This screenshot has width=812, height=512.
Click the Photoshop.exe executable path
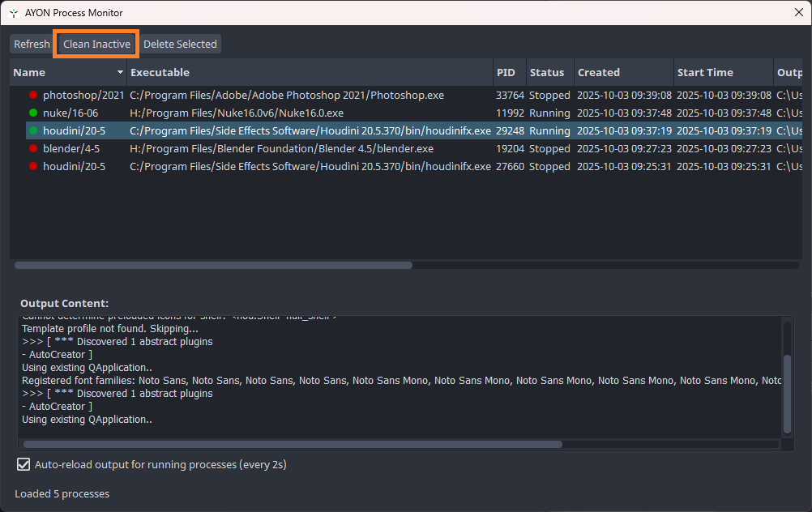click(287, 96)
